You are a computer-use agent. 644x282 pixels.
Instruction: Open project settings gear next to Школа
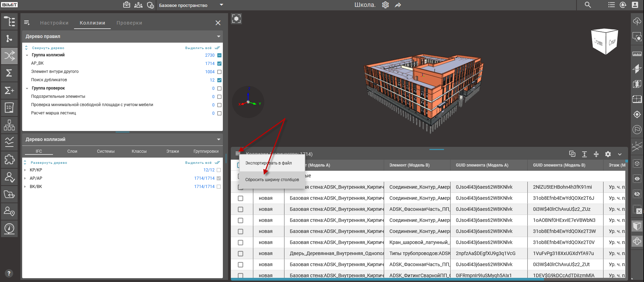click(x=386, y=5)
